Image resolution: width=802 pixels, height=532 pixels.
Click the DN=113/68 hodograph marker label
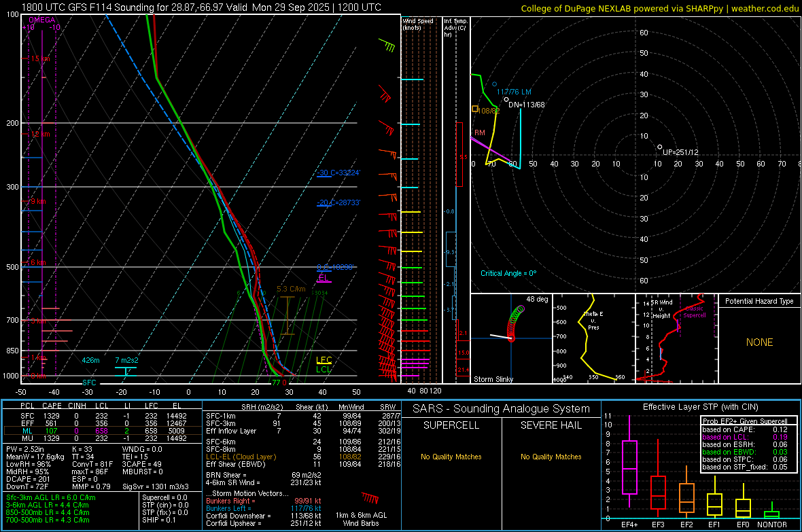[x=526, y=105]
